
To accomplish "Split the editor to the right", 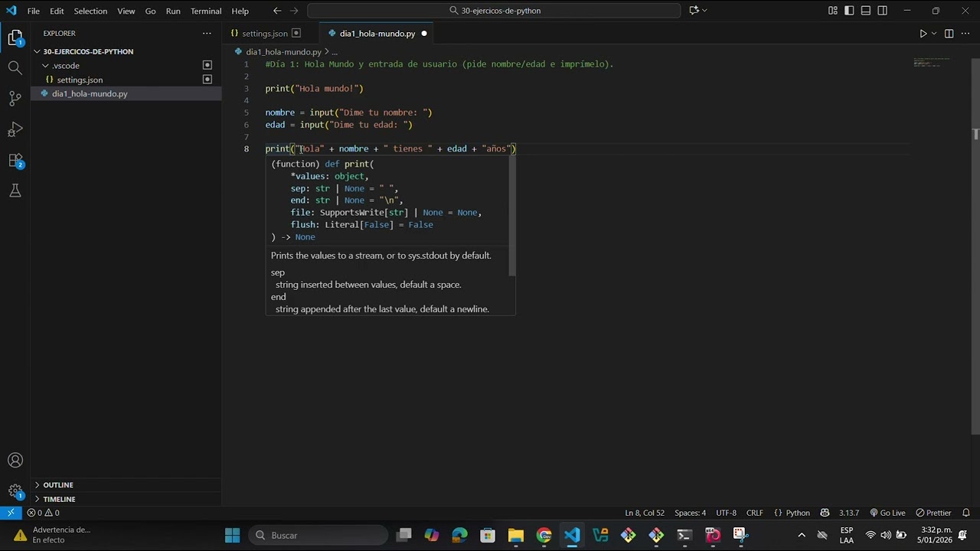I will click(x=949, y=34).
